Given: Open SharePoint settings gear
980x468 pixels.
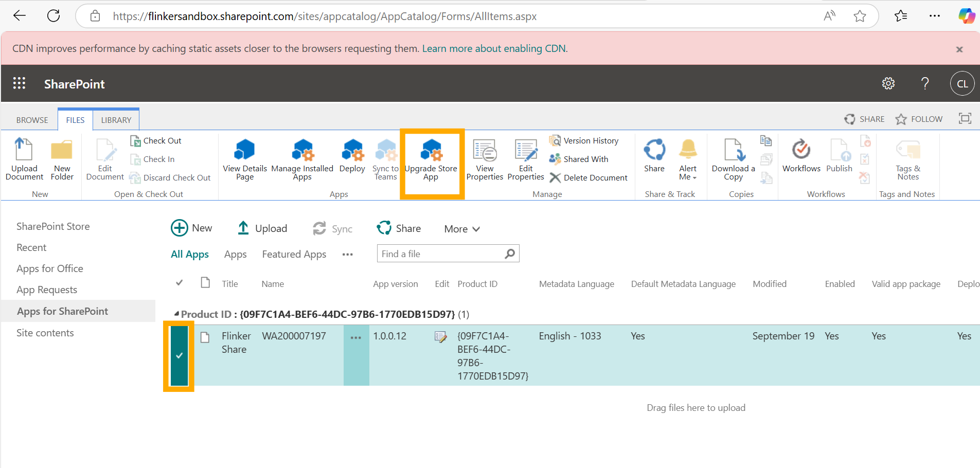Looking at the screenshot, I should [x=888, y=83].
